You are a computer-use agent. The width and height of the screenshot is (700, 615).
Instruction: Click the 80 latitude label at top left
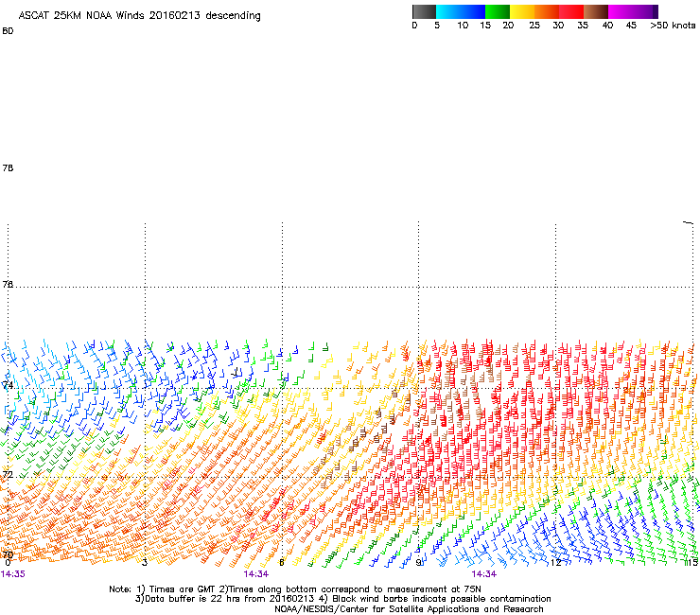tap(8, 31)
